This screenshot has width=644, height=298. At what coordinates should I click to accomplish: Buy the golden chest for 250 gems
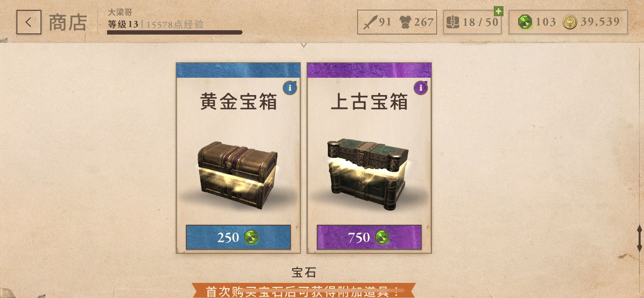tap(238, 237)
